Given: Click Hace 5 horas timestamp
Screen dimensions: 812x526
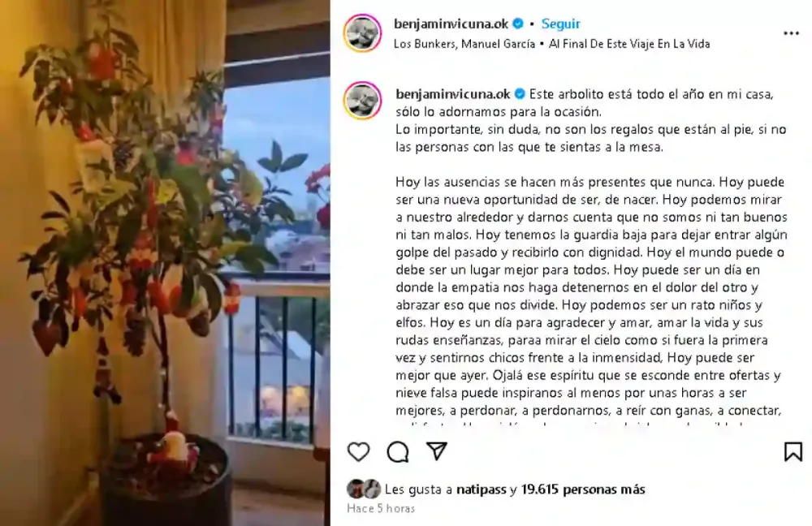Looking at the screenshot, I should point(381,508).
